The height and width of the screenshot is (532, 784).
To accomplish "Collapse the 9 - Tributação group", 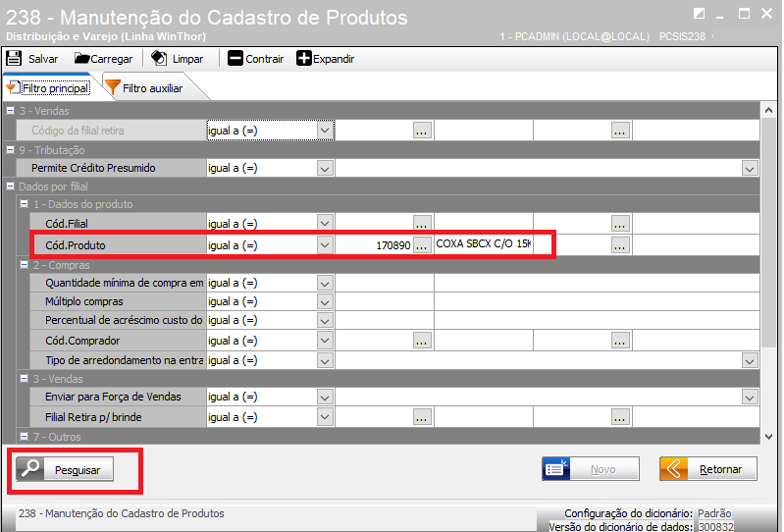I will point(10,149).
